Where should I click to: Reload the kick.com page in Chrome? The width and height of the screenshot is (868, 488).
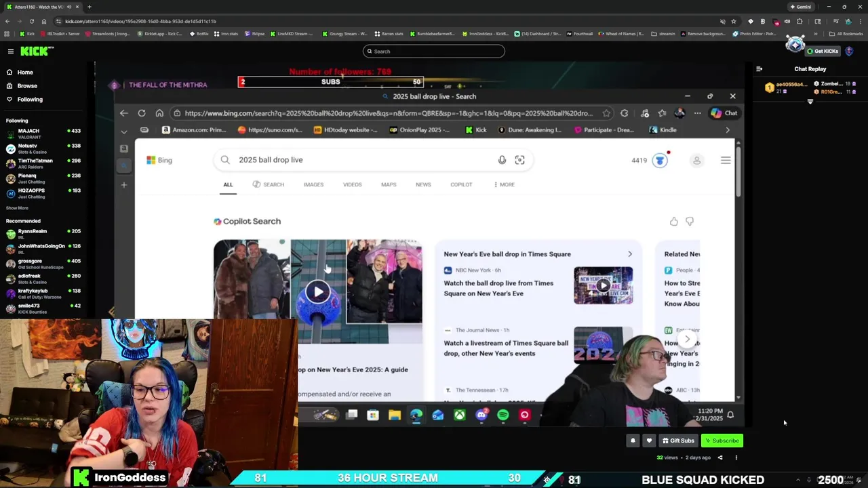click(31, 21)
